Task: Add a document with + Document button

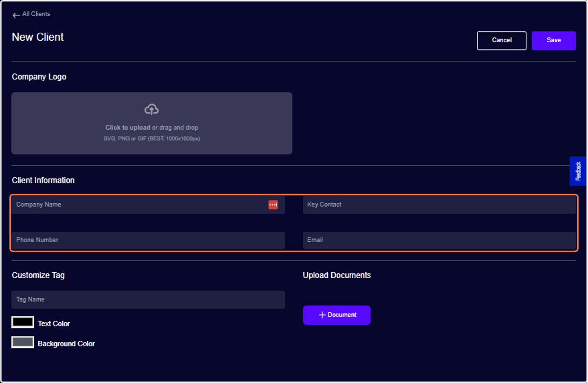Action: pos(337,315)
